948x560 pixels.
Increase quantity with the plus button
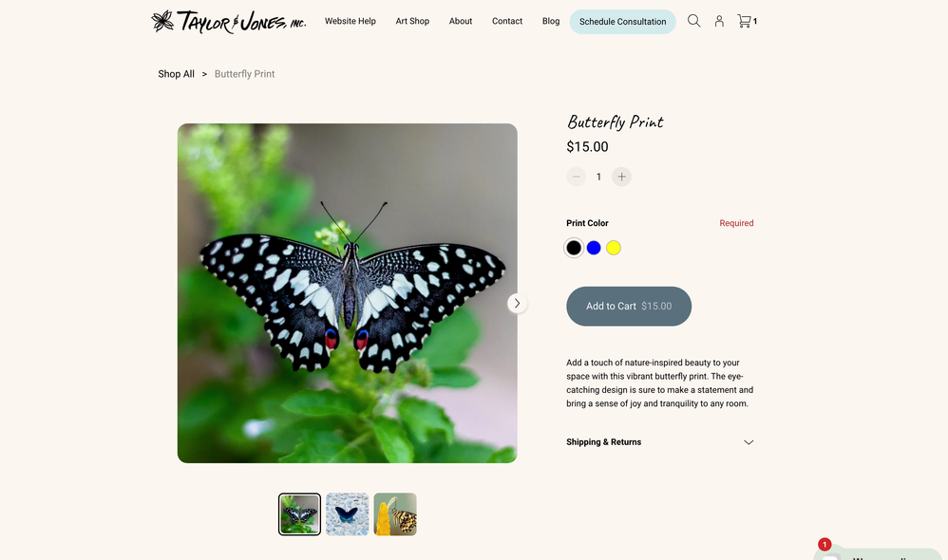[x=621, y=177]
